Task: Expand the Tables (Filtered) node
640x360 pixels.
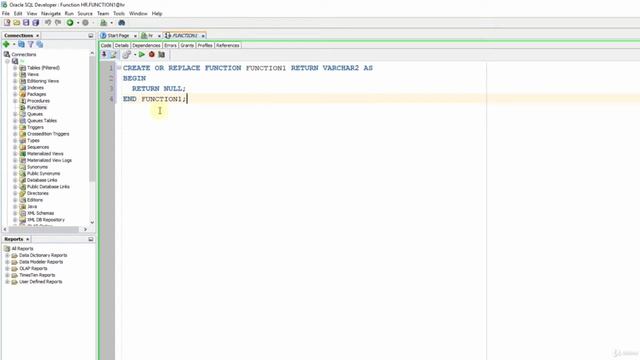Action: click(x=15, y=68)
